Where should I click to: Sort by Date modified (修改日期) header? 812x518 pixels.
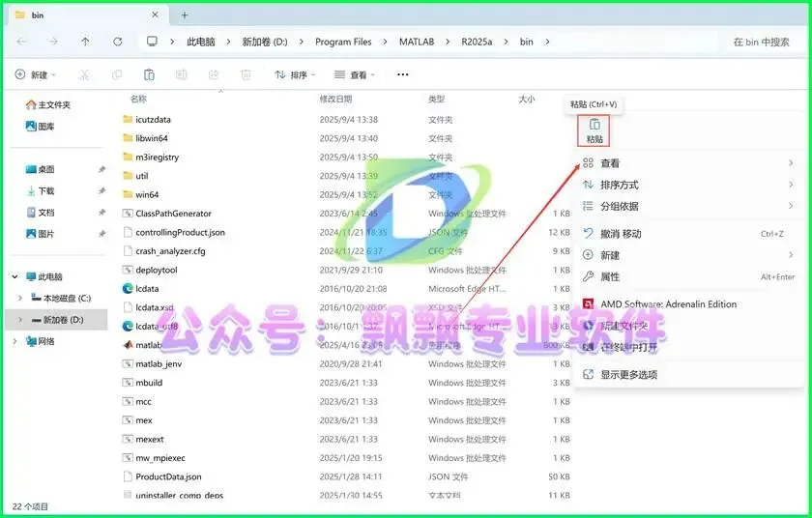click(336, 99)
